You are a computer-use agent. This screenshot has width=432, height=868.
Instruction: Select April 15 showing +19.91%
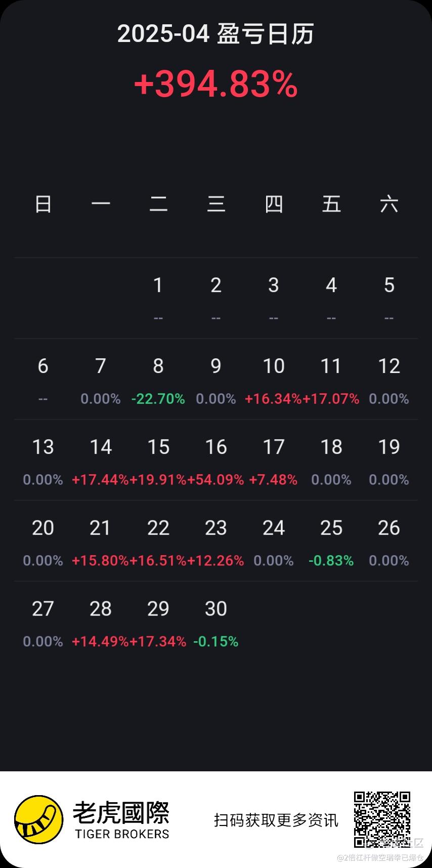[158, 461]
